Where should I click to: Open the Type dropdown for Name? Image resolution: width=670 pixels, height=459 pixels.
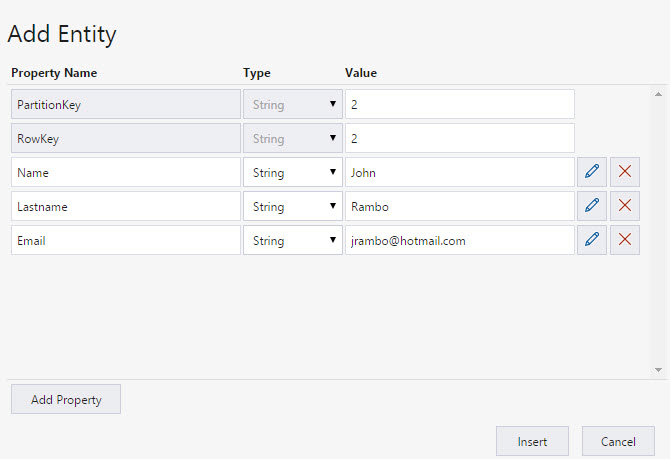292,172
